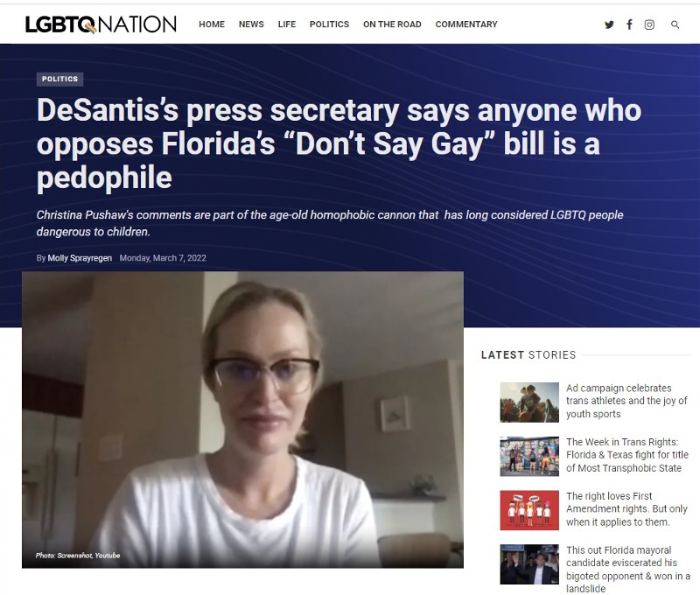The width and height of the screenshot is (700, 595).
Task: Open the Twitter icon in header
Action: pyautogui.click(x=609, y=24)
